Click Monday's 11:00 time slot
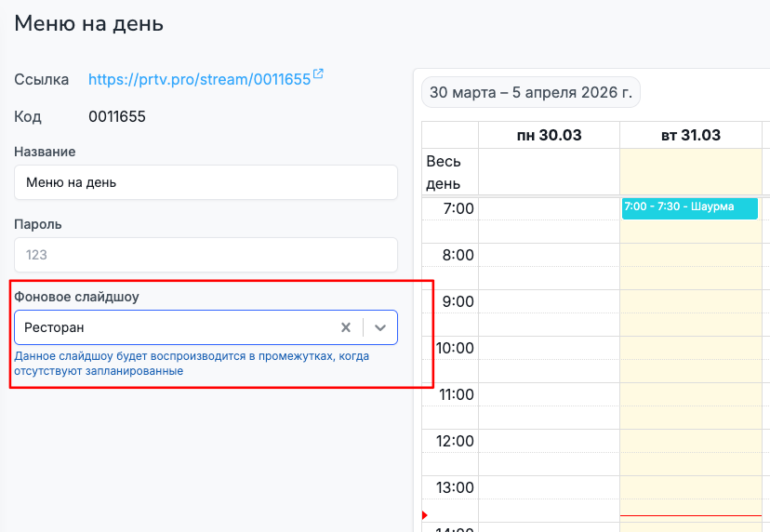Screen dimensions: 770x532 (x=549, y=394)
